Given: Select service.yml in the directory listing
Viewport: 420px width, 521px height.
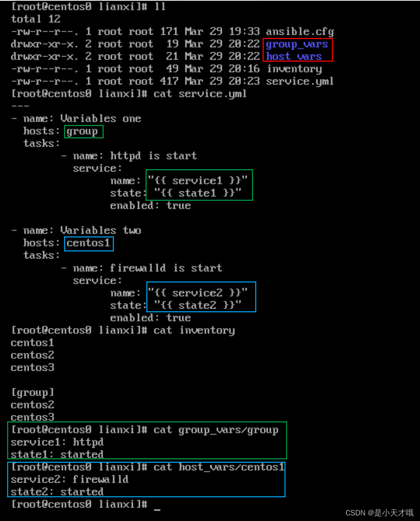Looking at the screenshot, I should click(x=300, y=81).
